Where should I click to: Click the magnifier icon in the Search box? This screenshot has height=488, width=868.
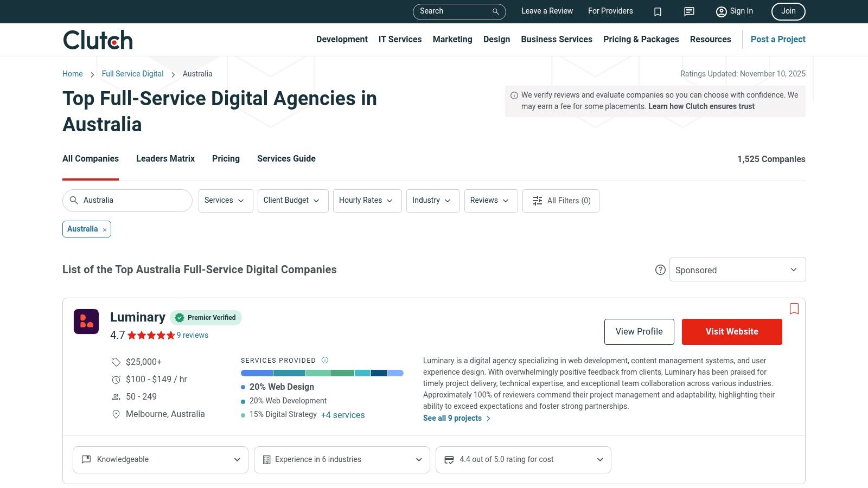pyautogui.click(x=495, y=11)
